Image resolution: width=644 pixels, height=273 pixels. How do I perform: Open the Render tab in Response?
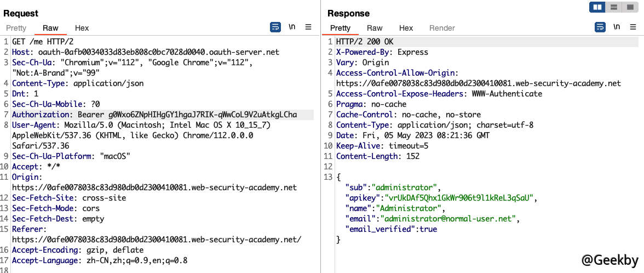(x=442, y=28)
